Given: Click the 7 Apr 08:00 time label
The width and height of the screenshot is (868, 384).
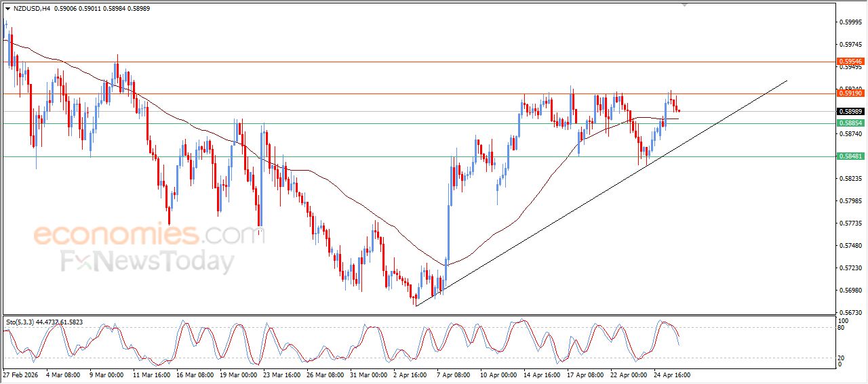Looking at the screenshot, I should 452,374.
